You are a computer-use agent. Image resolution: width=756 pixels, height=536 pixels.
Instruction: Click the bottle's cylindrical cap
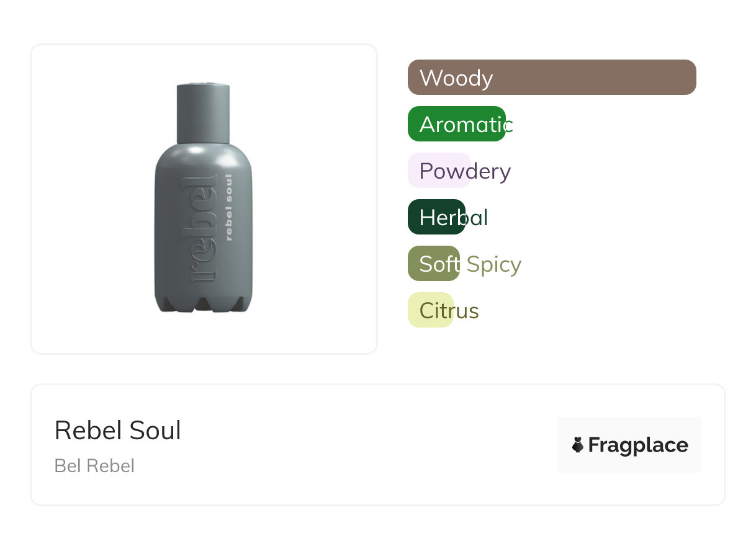coord(203,112)
